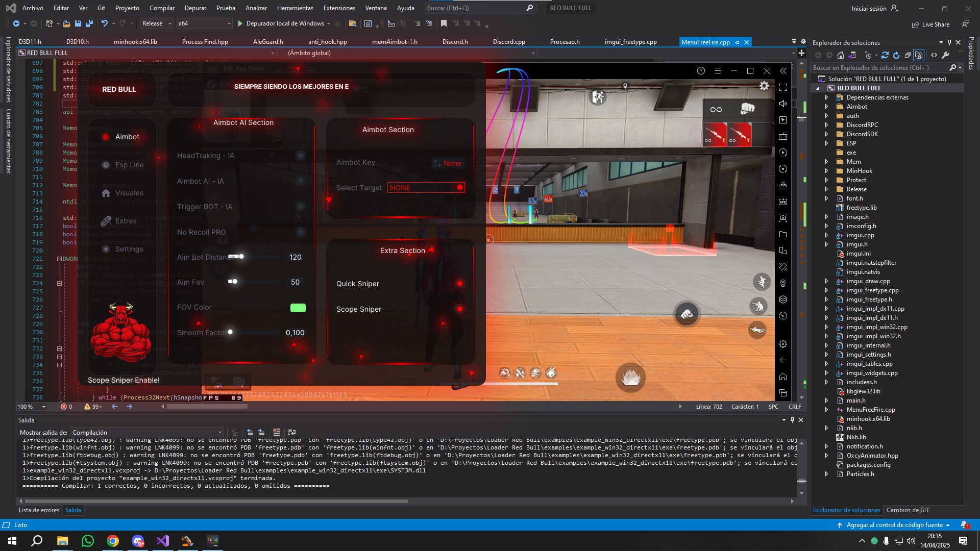The width and height of the screenshot is (980, 551).
Task: Click the Start debugging green play icon
Action: [x=240, y=23]
